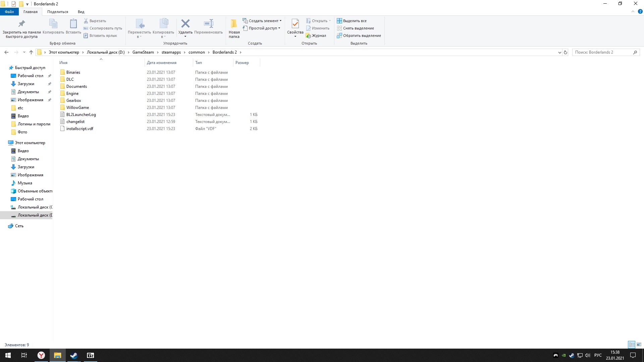Select the WillowGame folder
Screen dimensions: 644x362
point(77,108)
